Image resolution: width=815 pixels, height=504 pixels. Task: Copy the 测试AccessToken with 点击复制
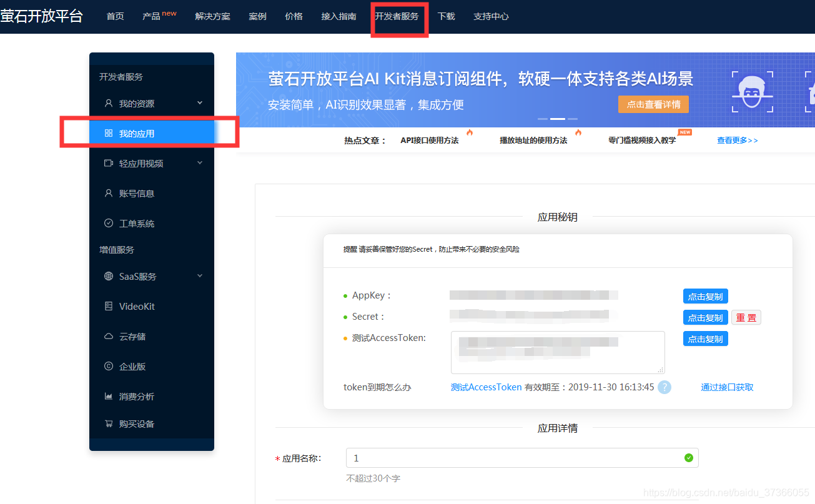[x=706, y=338]
